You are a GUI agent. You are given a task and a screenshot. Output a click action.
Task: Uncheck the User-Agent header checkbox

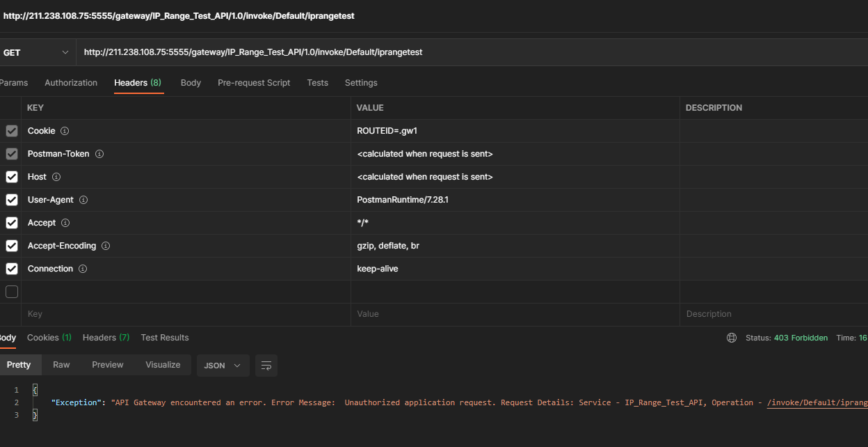pyautogui.click(x=12, y=200)
